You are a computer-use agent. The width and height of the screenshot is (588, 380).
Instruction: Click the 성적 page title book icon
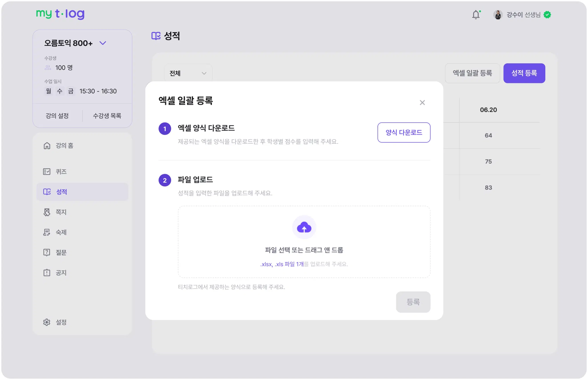[156, 36]
